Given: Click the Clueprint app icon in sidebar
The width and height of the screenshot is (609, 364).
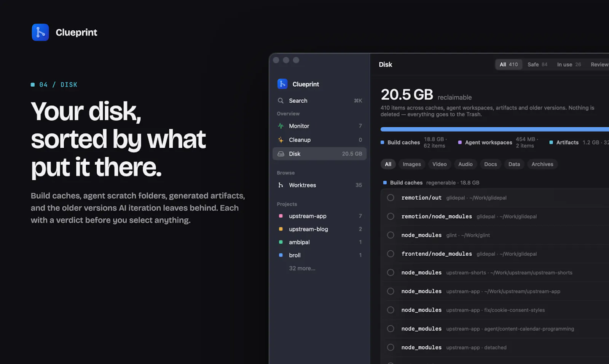Looking at the screenshot, I should pos(282,84).
